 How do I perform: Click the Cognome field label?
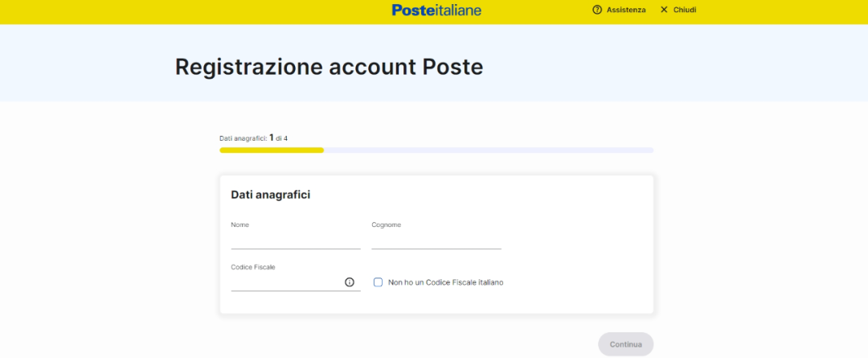[386, 225]
